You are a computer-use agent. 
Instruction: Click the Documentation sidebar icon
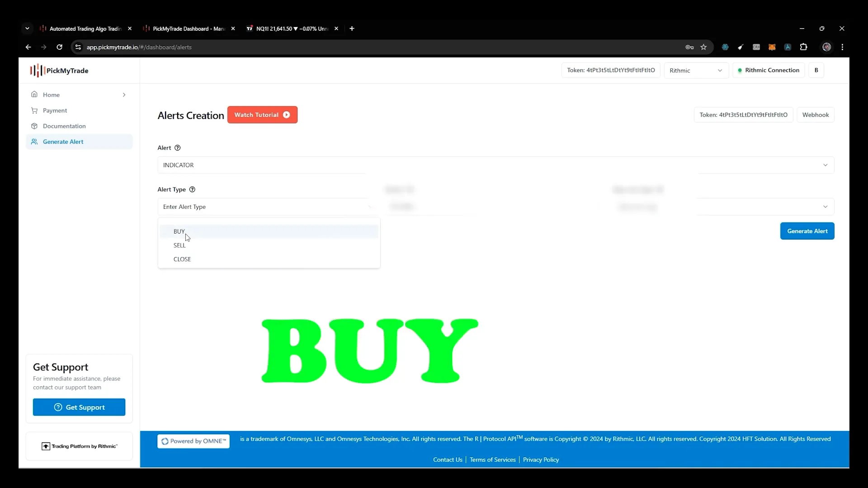click(x=34, y=126)
